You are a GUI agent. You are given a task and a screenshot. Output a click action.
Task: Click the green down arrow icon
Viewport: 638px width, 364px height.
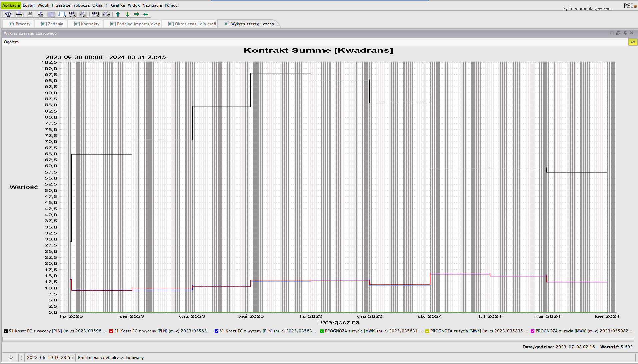[x=127, y=14]
